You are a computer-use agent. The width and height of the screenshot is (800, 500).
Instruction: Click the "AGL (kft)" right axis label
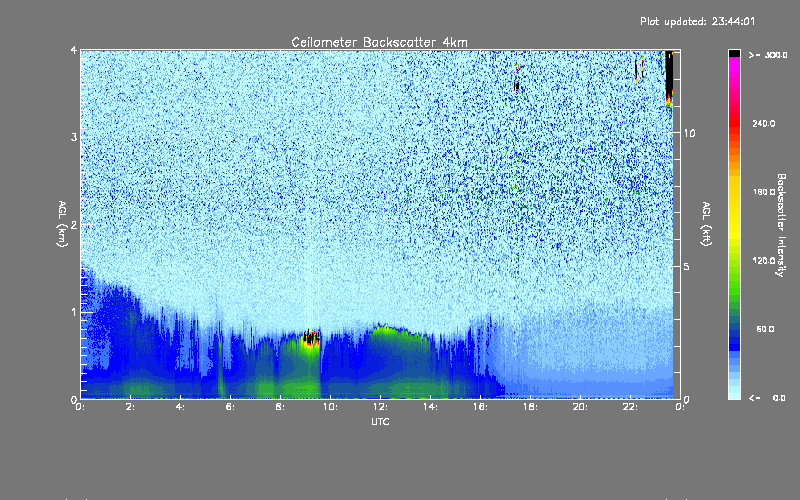coord(706,224)
